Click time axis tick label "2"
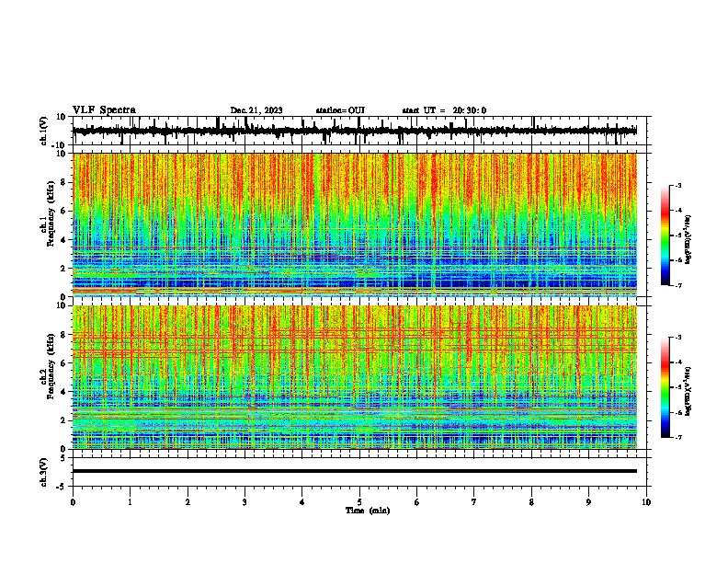The width and height of the screenshot is (728, 563). (188, 502)
